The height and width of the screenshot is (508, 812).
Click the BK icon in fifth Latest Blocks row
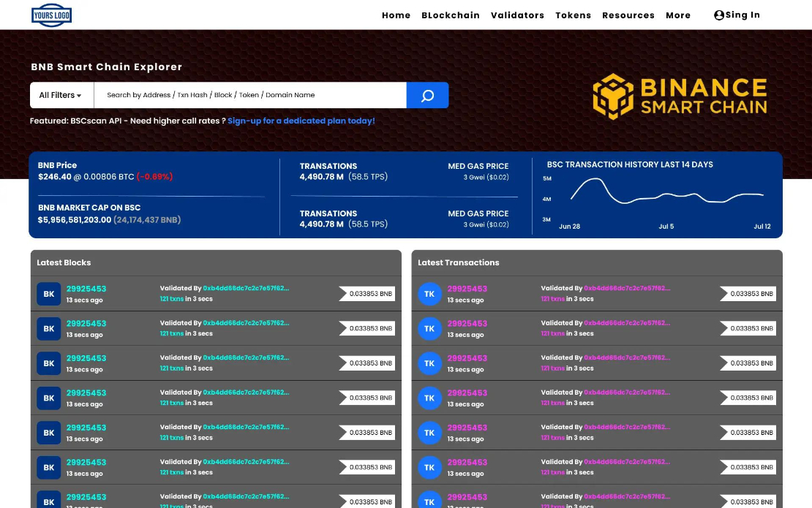[49, 433]
